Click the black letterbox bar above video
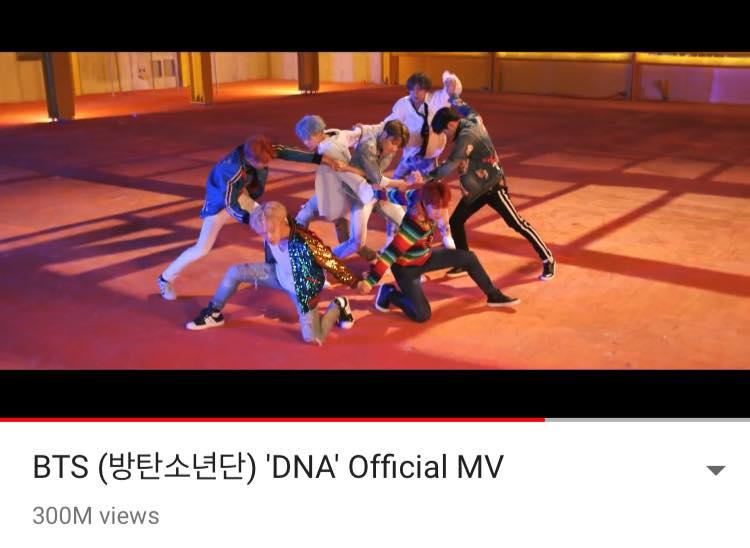The image size is (750, 548). tap(375, 26)
